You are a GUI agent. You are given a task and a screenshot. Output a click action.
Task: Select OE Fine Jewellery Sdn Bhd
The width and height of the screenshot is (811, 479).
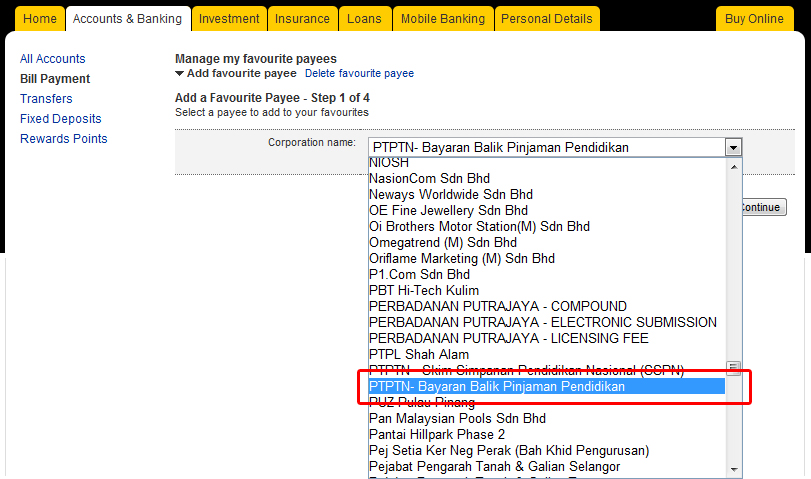click(x=547, y=211)
